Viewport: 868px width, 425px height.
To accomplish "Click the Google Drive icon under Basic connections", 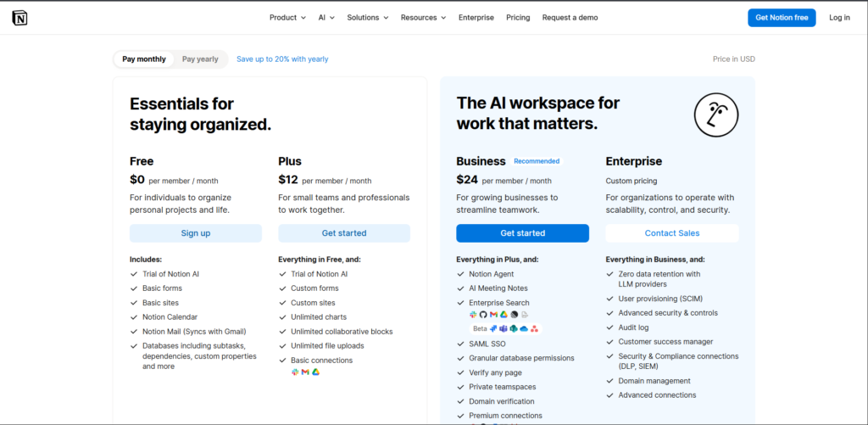I will tap(315, 372).
